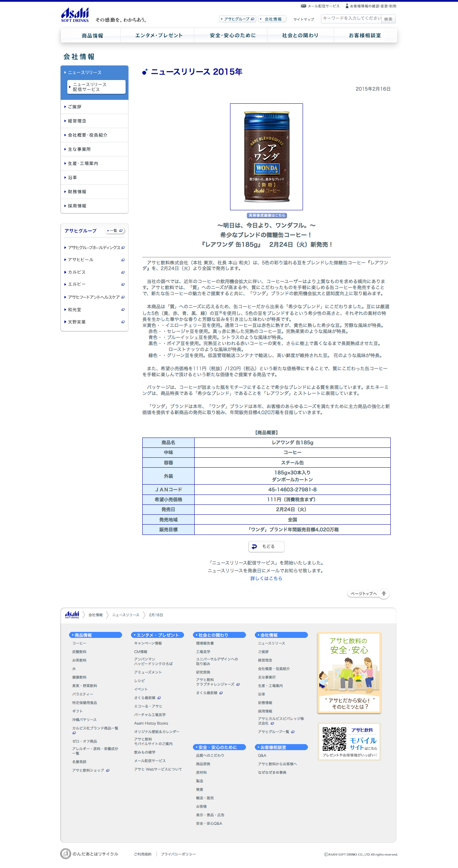Open the 会社情報 header button
Image resolution: width=458 pixels, height=868 pixels.
coord(272,19)
